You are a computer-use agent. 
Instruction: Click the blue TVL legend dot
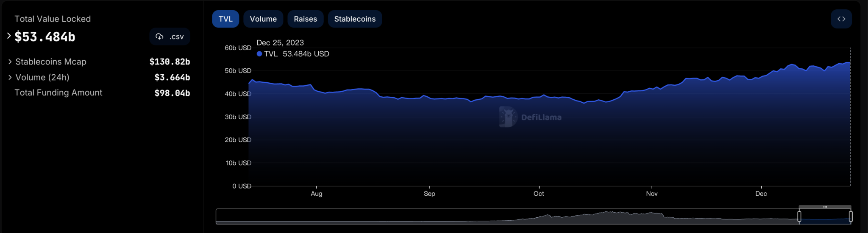[259, 54]
